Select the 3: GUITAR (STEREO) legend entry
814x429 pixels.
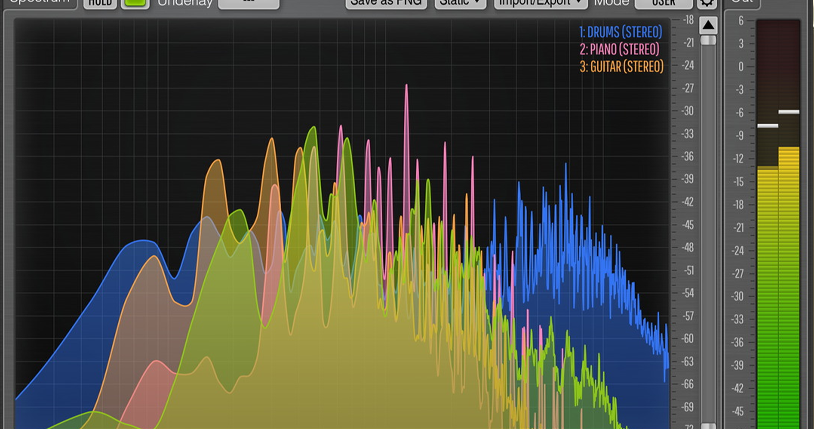[x=621, y=67]
